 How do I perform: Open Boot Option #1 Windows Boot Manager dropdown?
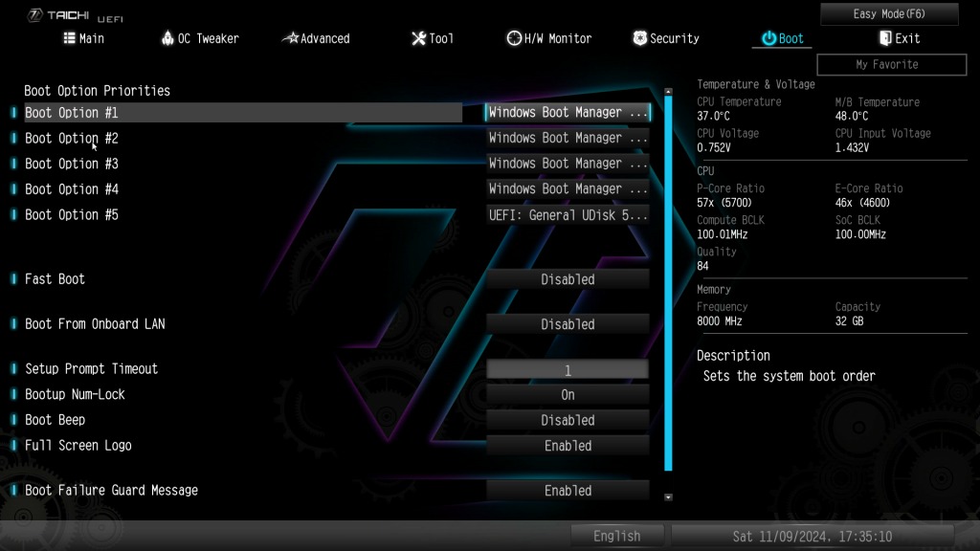[568, 113]
